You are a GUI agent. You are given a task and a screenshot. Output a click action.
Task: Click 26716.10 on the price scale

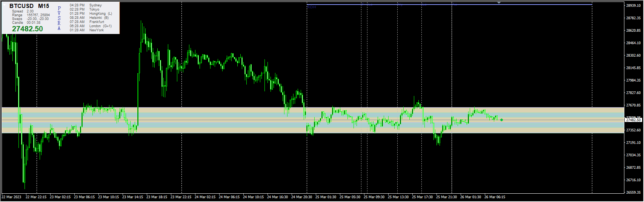coord(633,180)
